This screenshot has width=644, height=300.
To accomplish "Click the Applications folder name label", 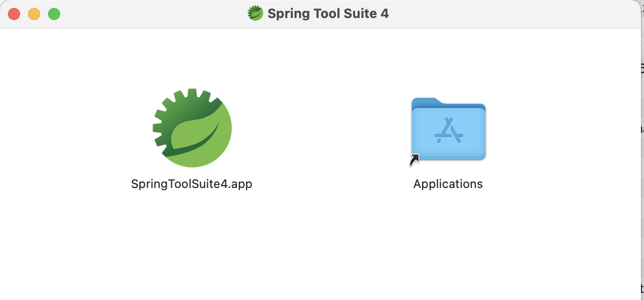I will pyautogui.click(x=448, y=184).
